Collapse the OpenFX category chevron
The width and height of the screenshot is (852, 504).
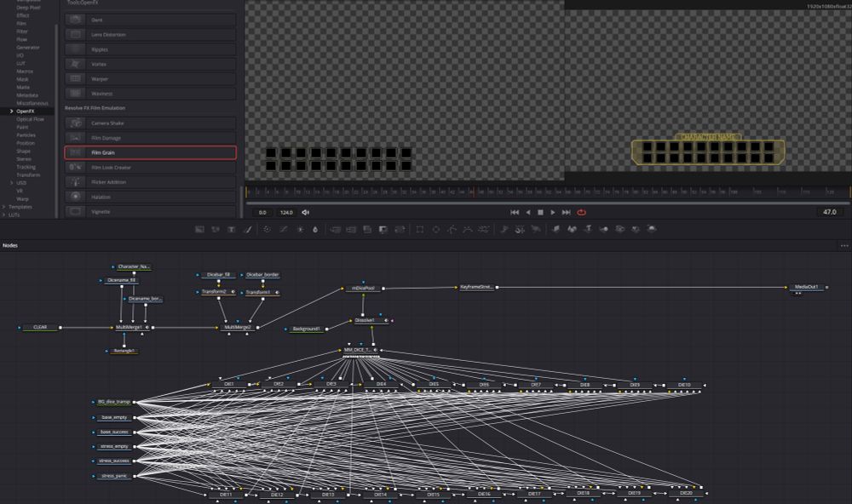tap(11, 112)
